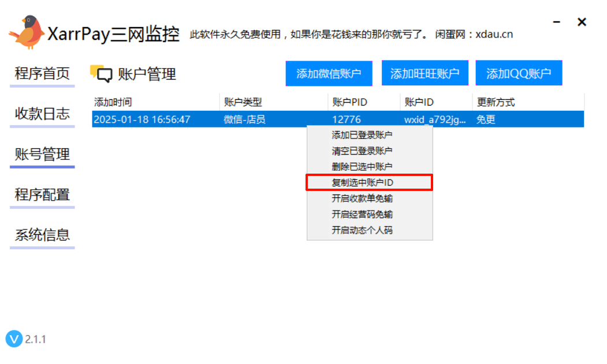The width and height of the screenshot is (607, 364).
Task: Click the 添加QQ账户 button
Action: (518, 73)
